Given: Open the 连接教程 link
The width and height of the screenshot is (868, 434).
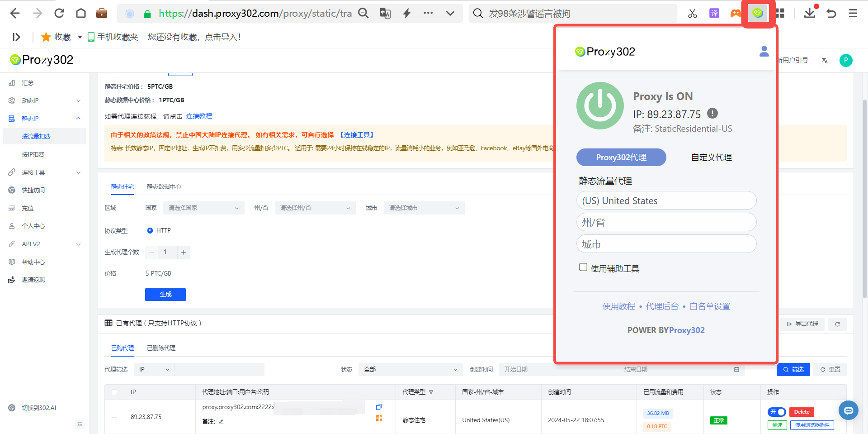Looking at the screenshot, I should point(199,116).
